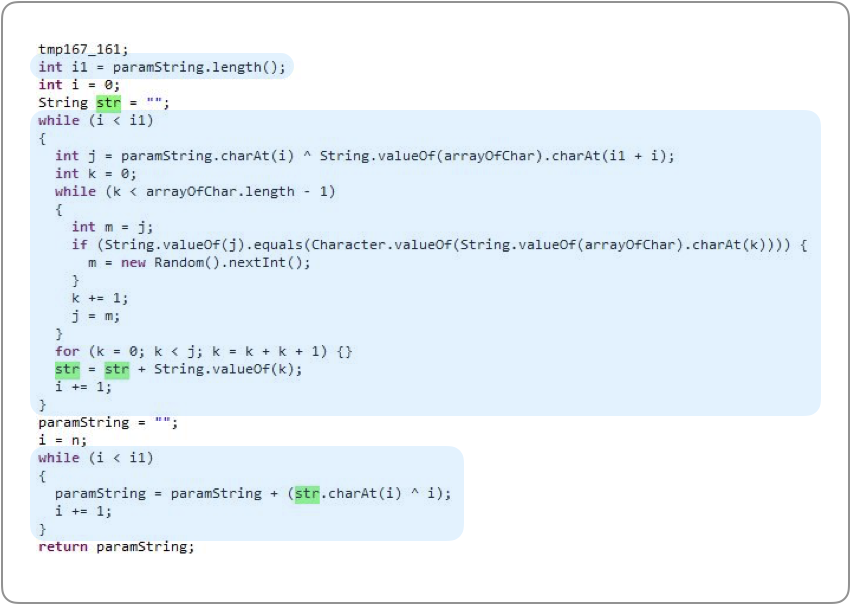851x605 pixels.
Task: Click the tmp167_161 statement at the top
Action: (x=83, y=49)
